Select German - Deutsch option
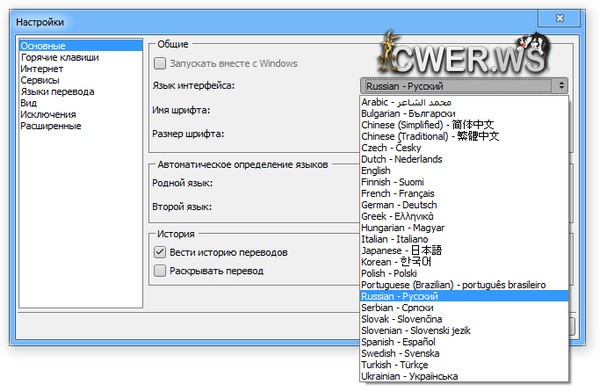The height and width of the screenshot is (392, 600). click(x=464, y=205)
